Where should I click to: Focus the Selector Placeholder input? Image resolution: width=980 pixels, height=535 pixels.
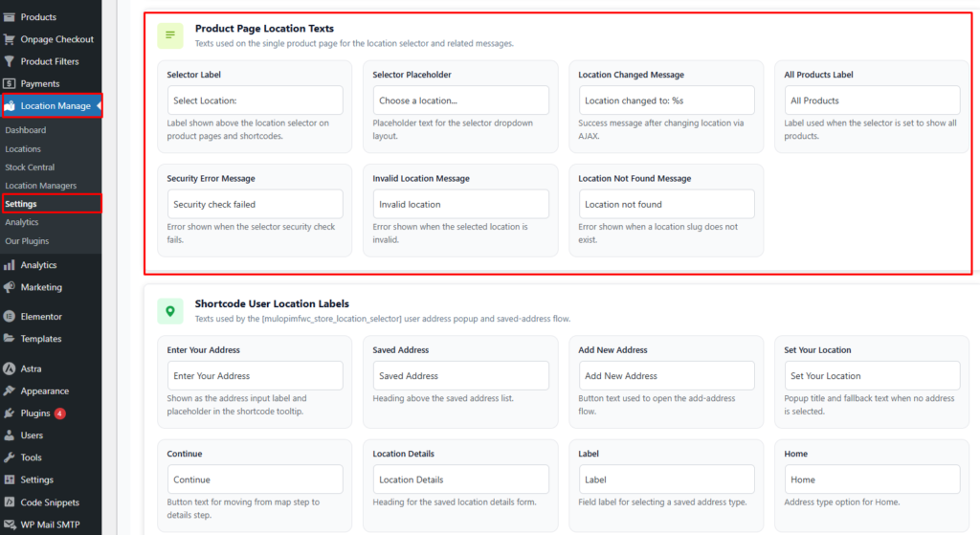coord(460,100)
